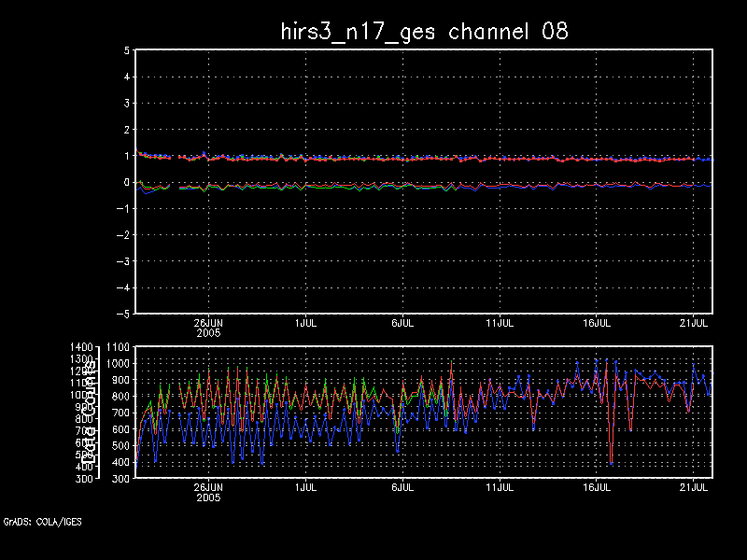The image size is (747, 560).
Task: Click the y-axis value 5 on the upper chart
Action: point(126,50)
